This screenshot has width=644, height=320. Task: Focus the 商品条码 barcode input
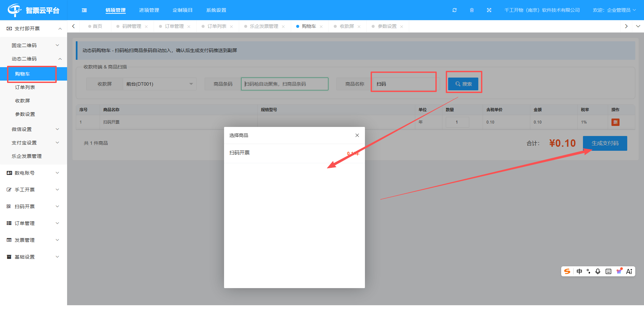coord(284,84)
